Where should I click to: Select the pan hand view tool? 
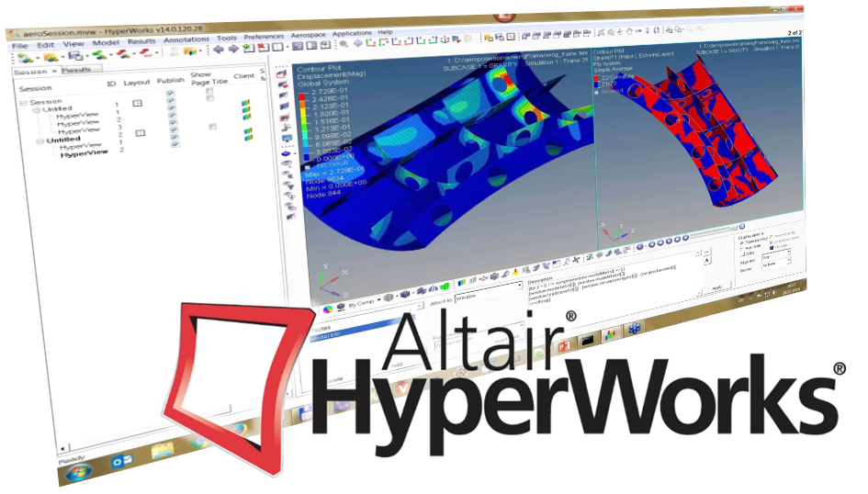coord(629,31)
